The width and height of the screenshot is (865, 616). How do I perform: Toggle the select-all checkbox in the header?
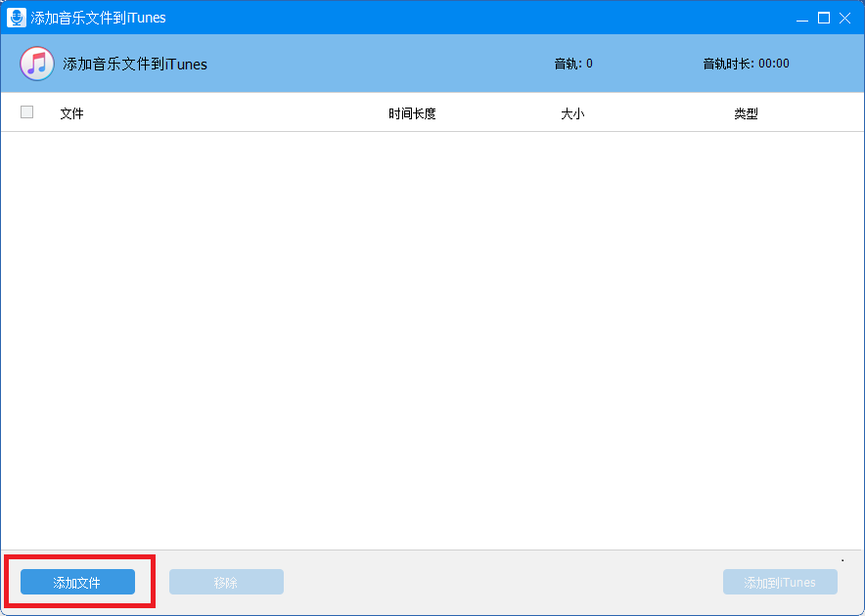[27, 111]
